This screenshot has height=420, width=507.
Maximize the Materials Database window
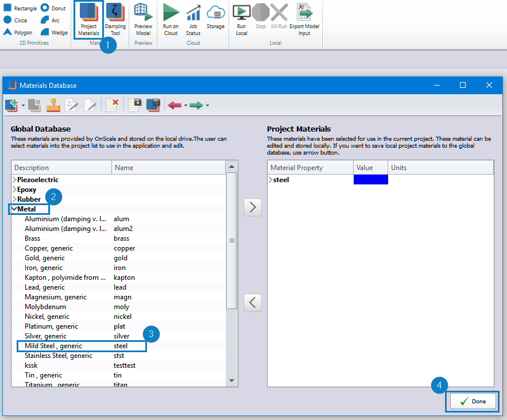click(463, 85)
